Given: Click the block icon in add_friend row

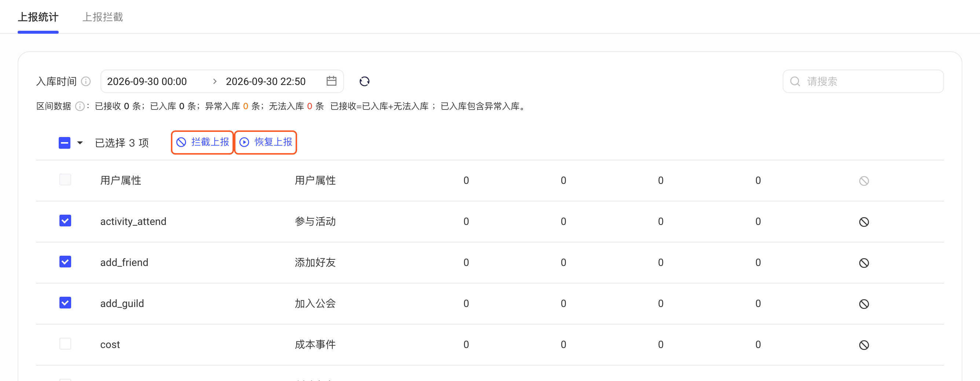Looking at the screenshot, I should pyautogui.click(x=864, y=263).
